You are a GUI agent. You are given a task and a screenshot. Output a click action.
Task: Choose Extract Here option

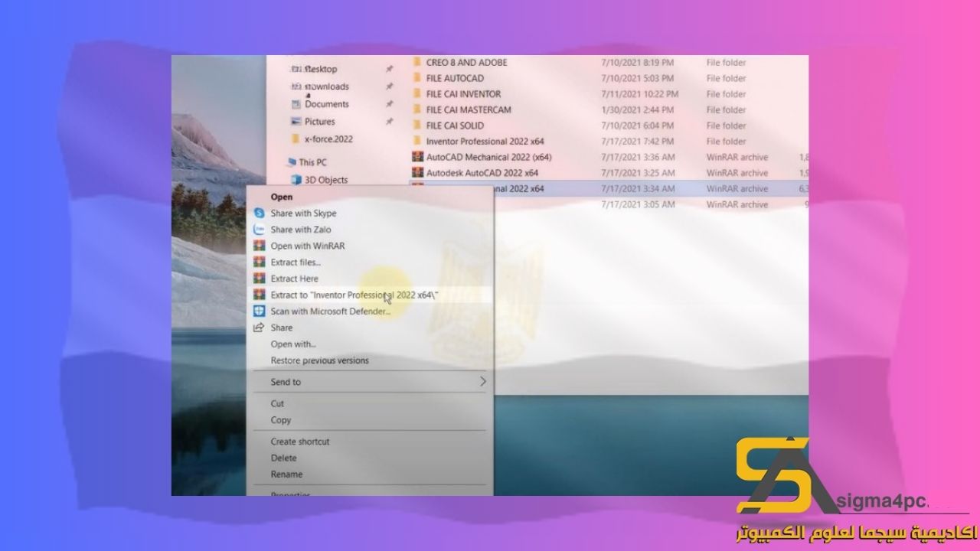click(294, 279)
